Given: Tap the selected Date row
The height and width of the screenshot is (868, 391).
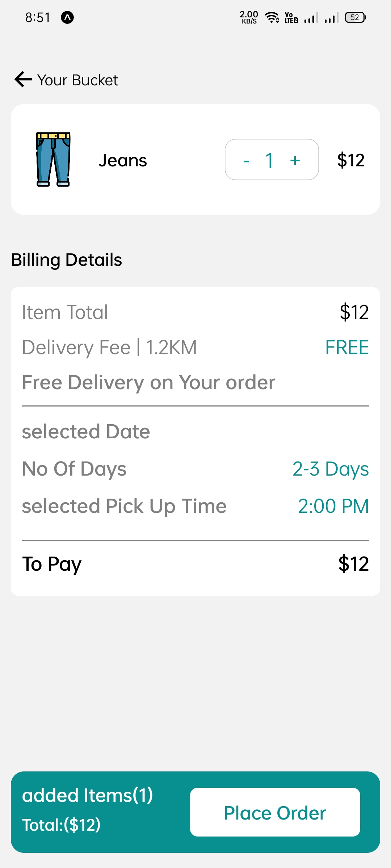Looking at the screenshot, I should (86, 431).
